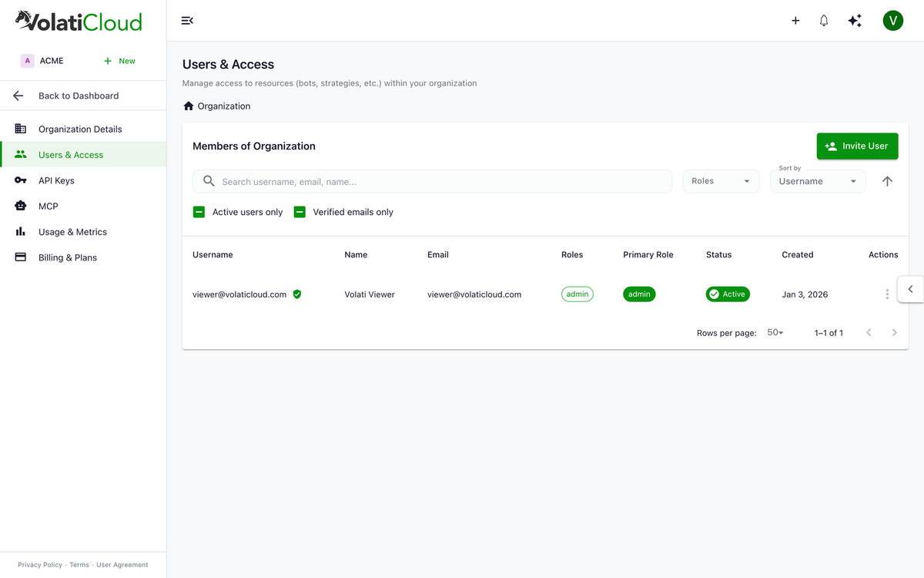Click the Status column header
The width and height of the screenshot is (924, 578).
tap(718, 254)
